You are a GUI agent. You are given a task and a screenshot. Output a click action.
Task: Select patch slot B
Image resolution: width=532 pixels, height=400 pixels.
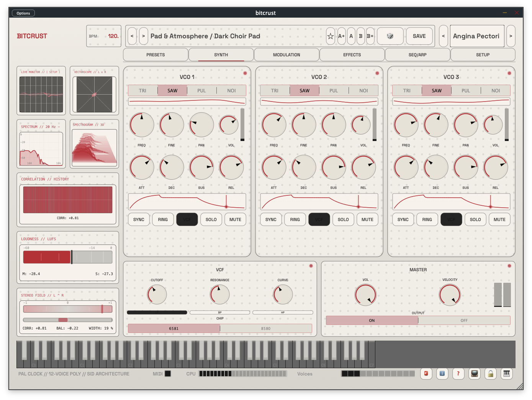pyautogui.click(x=360, y=36)
